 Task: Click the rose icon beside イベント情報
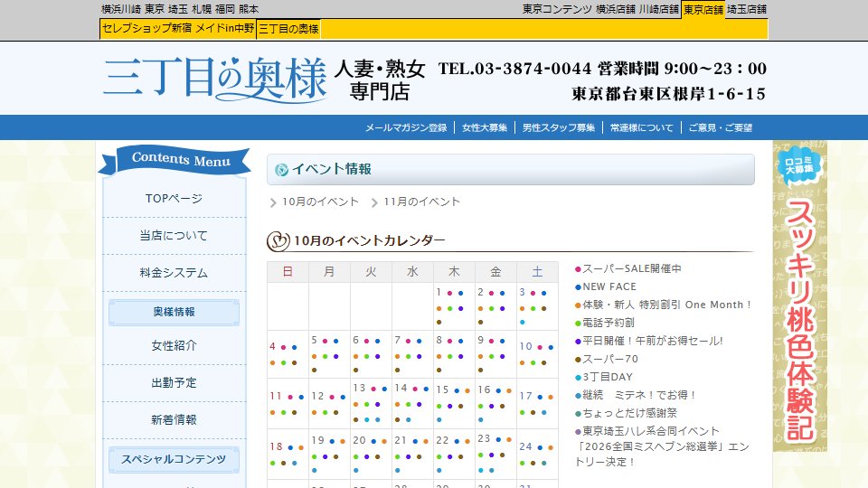click(282, 169)
